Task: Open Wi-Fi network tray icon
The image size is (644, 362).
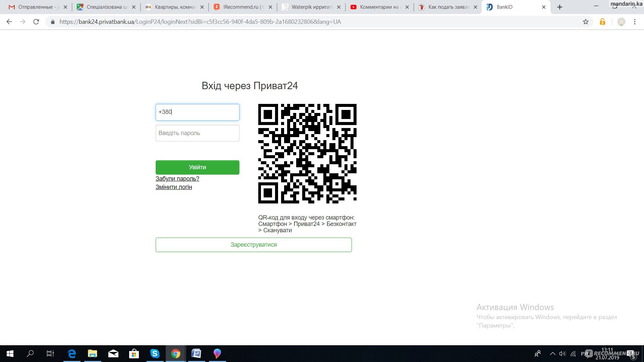Action: click(573, 354)
